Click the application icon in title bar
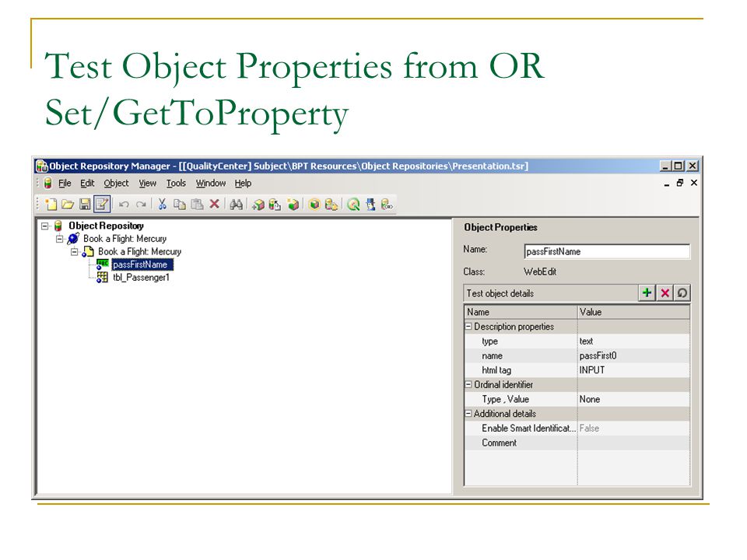 pyautogui.click(x=42, y=166)
